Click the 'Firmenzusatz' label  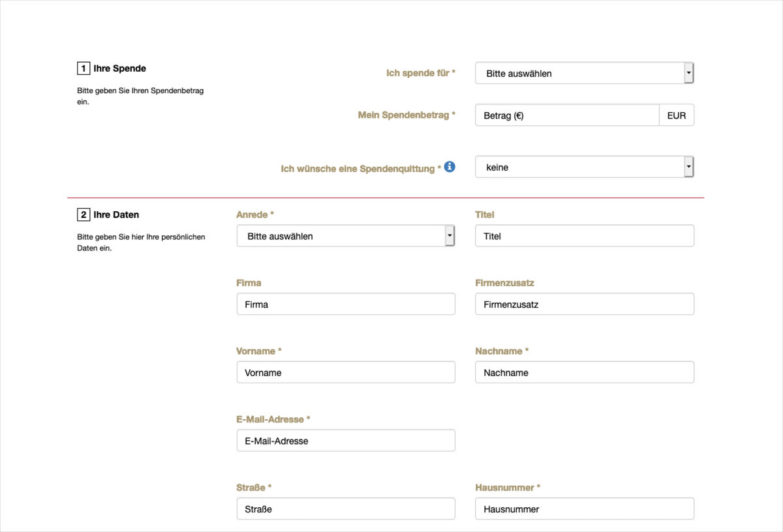tap(504, 283)
